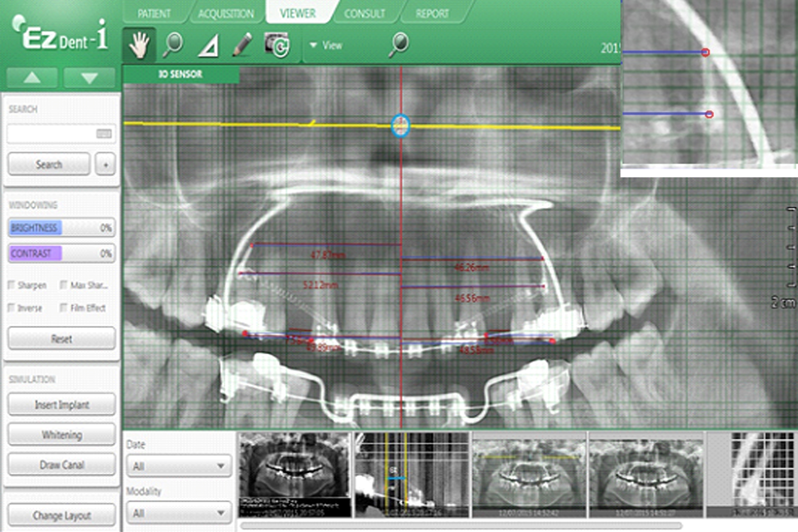Switch to the CONSULT tab

tap(364, 14)
